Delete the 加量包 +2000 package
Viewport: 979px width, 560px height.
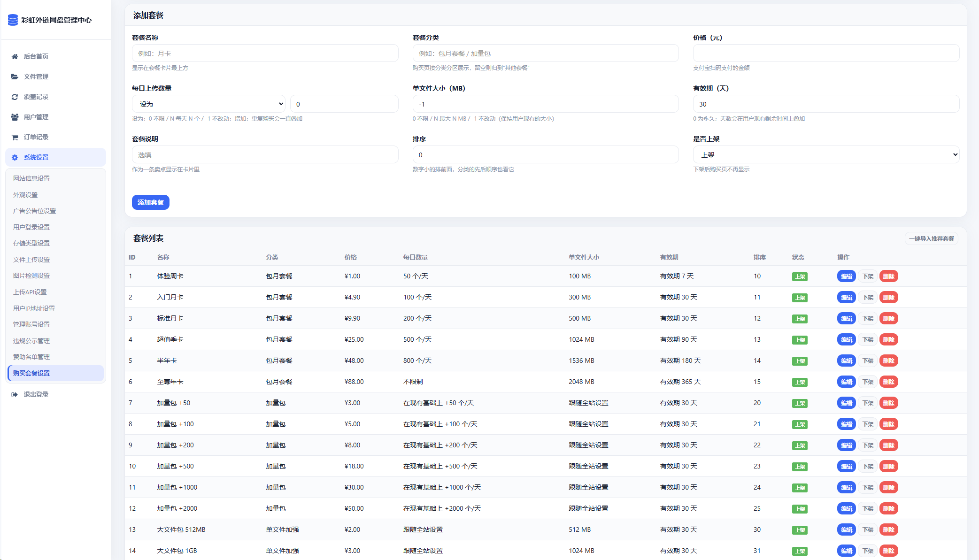click(888, 508)
